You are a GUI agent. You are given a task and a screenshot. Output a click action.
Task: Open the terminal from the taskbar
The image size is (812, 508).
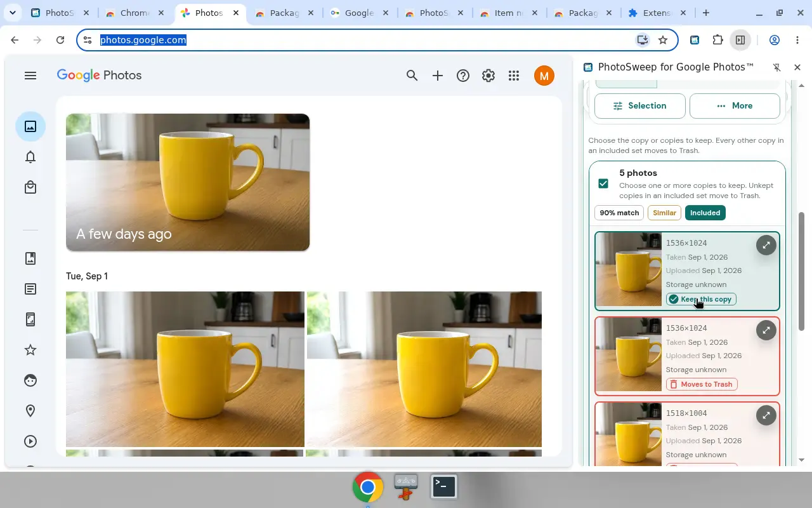[x=444, y=486]
